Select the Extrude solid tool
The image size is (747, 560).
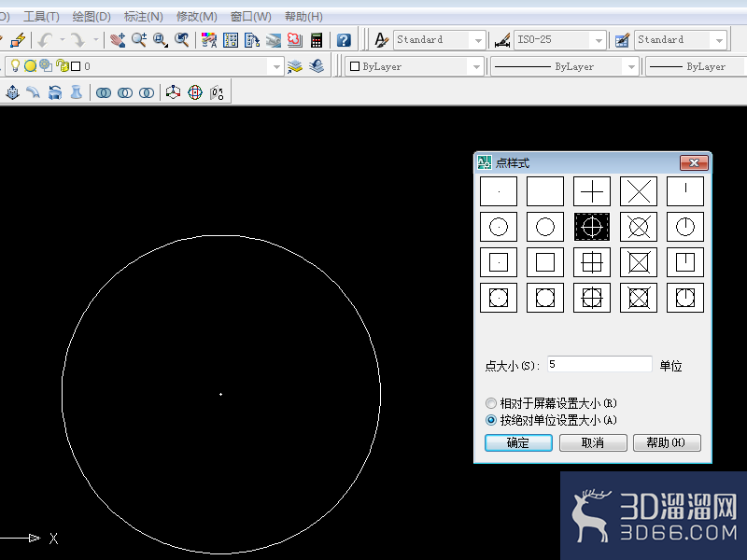click(x=12, y=91)
